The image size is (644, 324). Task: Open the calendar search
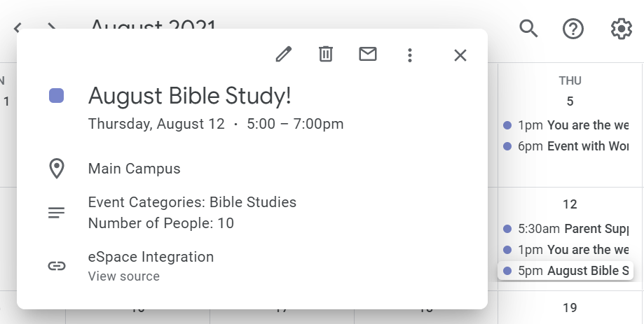pyautogui.click(x=528, y=29)
